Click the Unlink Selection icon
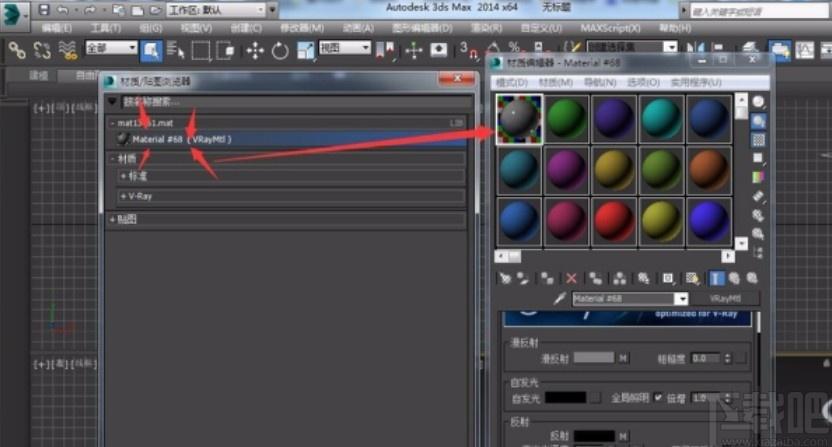832x447 pixels. (x=42, y=50)
